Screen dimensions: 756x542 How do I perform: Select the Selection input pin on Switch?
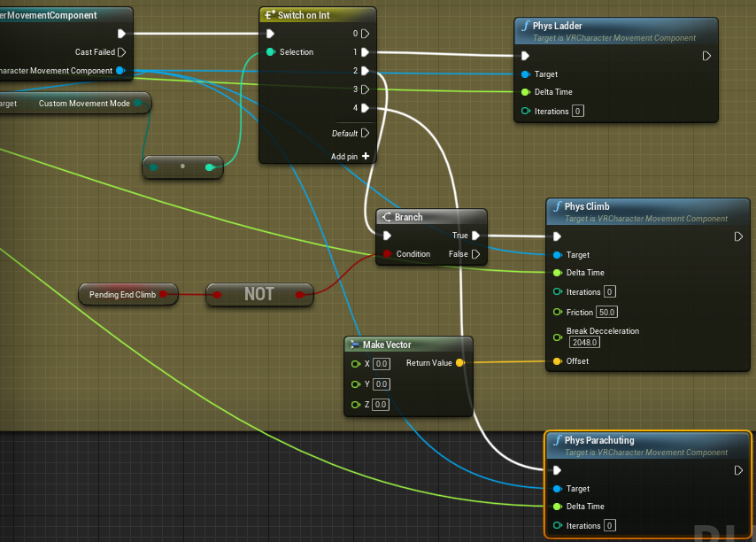pyautogui.click(x=271, y=52)
